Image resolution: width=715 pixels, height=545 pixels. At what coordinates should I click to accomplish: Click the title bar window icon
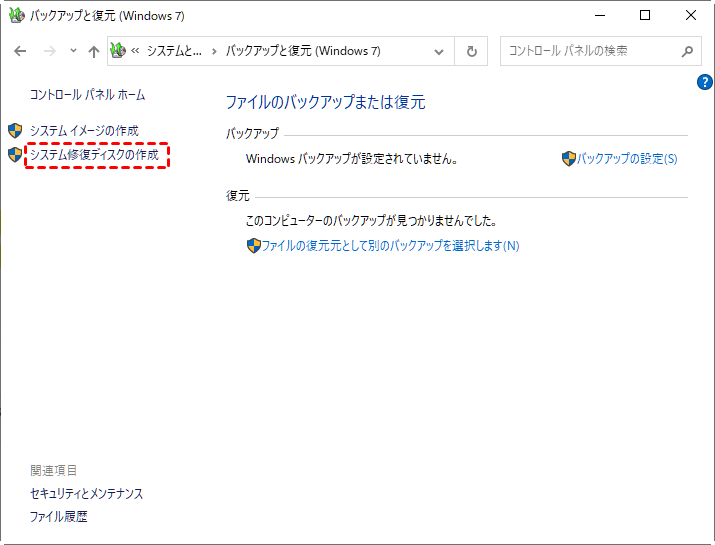17,15
